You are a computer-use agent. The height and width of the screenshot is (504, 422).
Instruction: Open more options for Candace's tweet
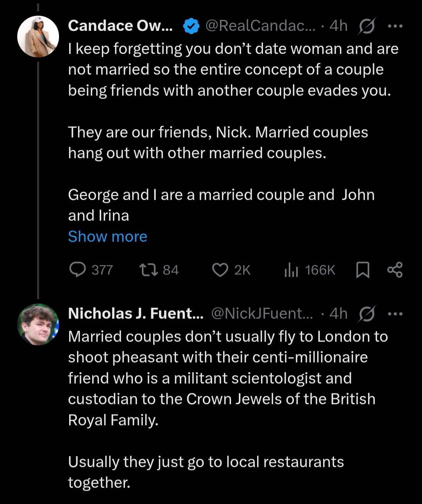[395, 26]
